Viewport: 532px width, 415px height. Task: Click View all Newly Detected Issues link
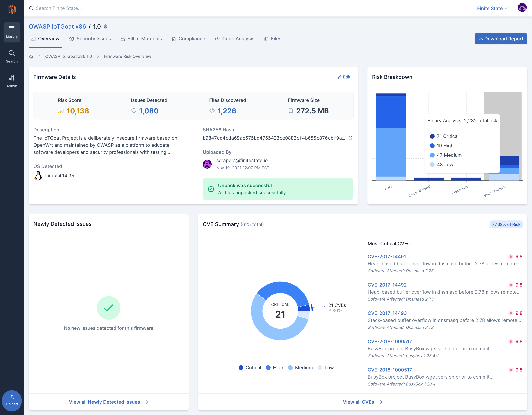[109, 402]
